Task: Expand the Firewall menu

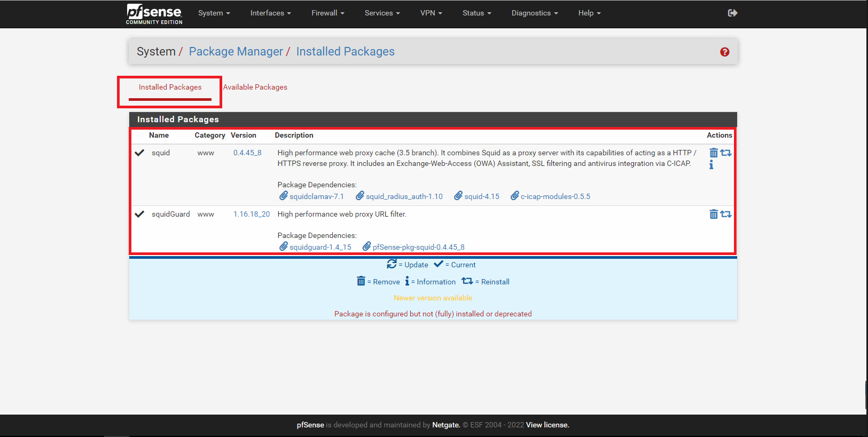Action: [328, 13]
